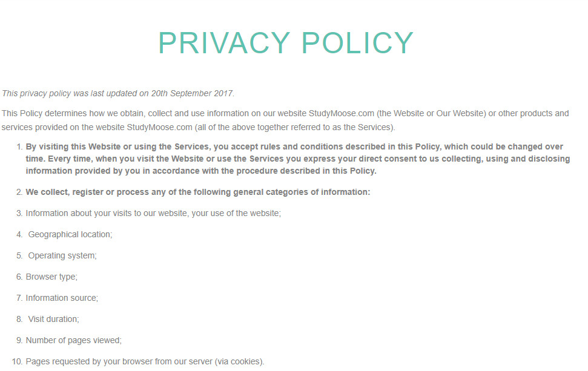This screenshot has width=588, height=371.
Task: Click 'We collect, register or process' list item
Action: tap(197, 192)
